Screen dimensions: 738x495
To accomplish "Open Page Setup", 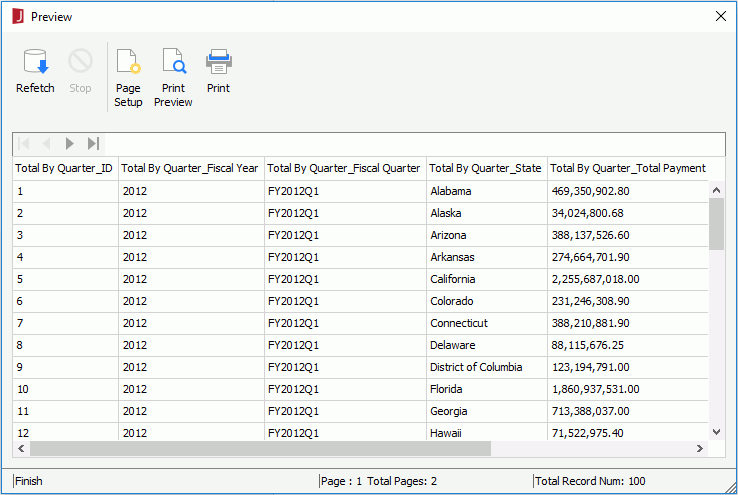I will (x=128, y=78).
